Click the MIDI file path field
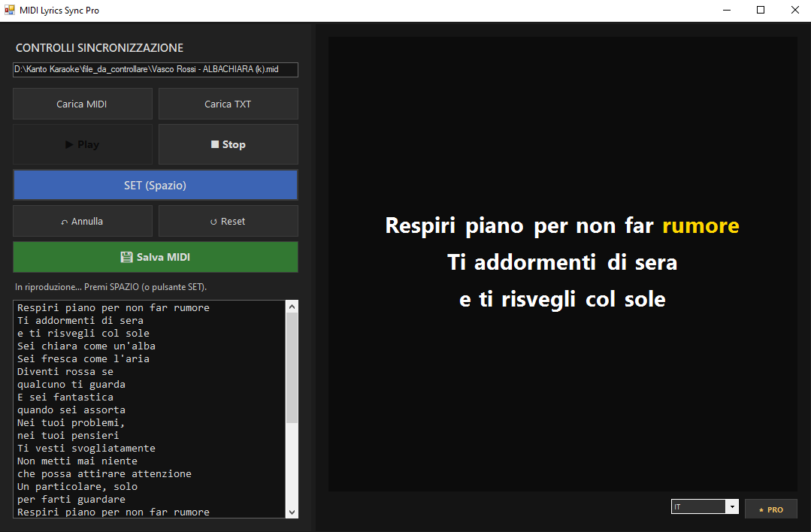This screenshot has height=532, width=811. coord(156,70)
